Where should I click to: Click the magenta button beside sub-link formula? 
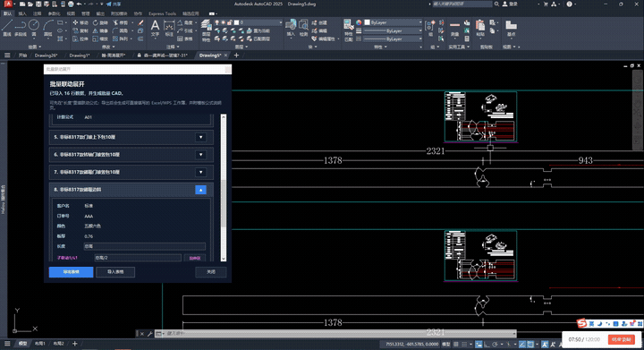pyautogui.click(x=195, y=258)
